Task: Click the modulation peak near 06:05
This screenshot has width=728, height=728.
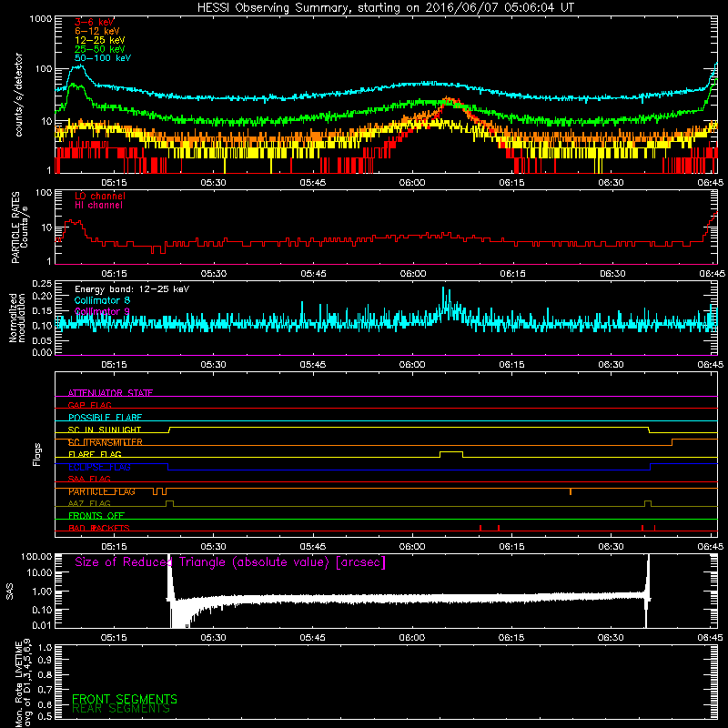Action: coord(445,299)
